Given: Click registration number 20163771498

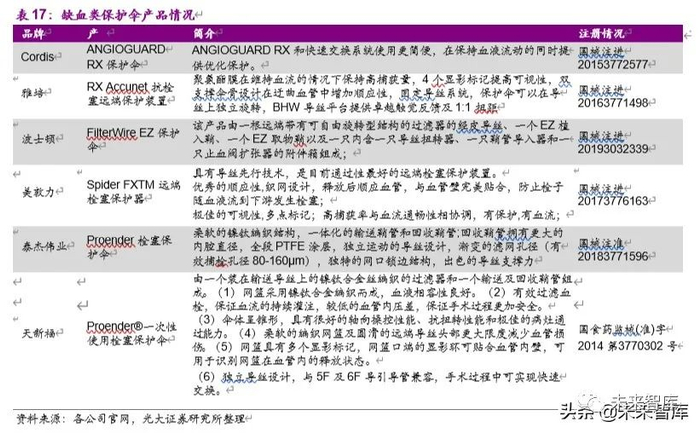Looking at the screenshot, I should pyautogui.click(x=612, y=103).
